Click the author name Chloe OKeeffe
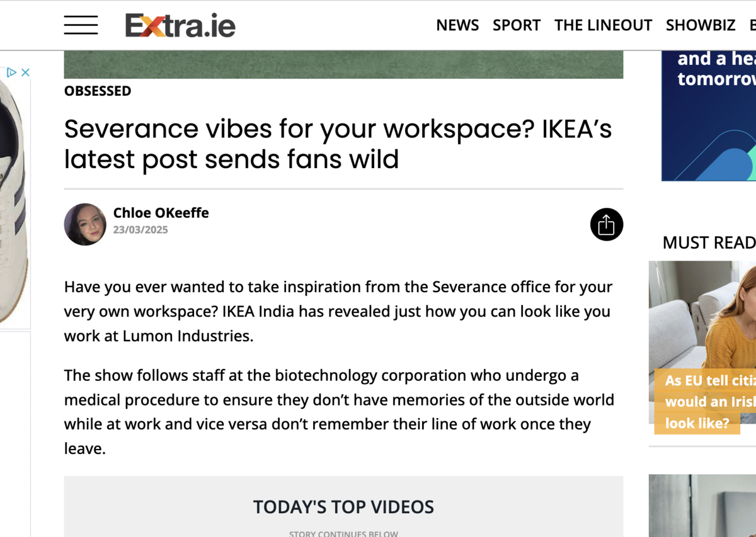The height and width of the screenshot is (537, 756). coord(161,213)
